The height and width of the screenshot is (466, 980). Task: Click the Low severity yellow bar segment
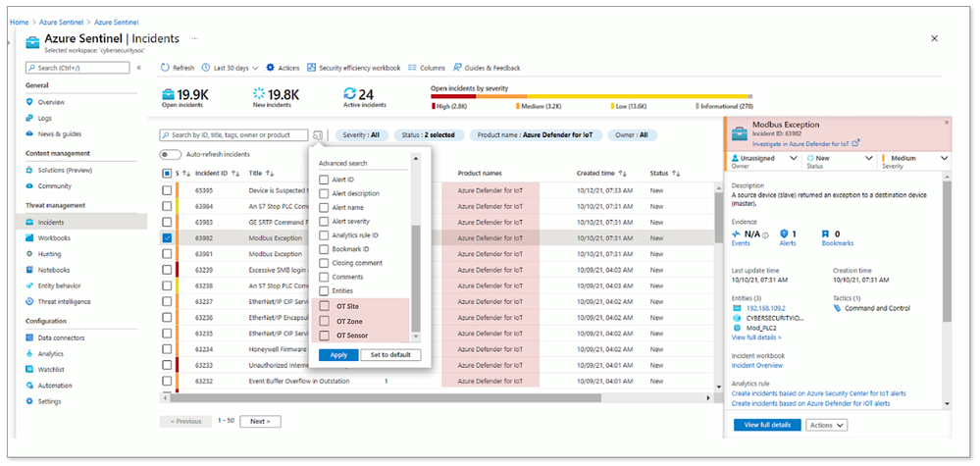click(638, 95)
